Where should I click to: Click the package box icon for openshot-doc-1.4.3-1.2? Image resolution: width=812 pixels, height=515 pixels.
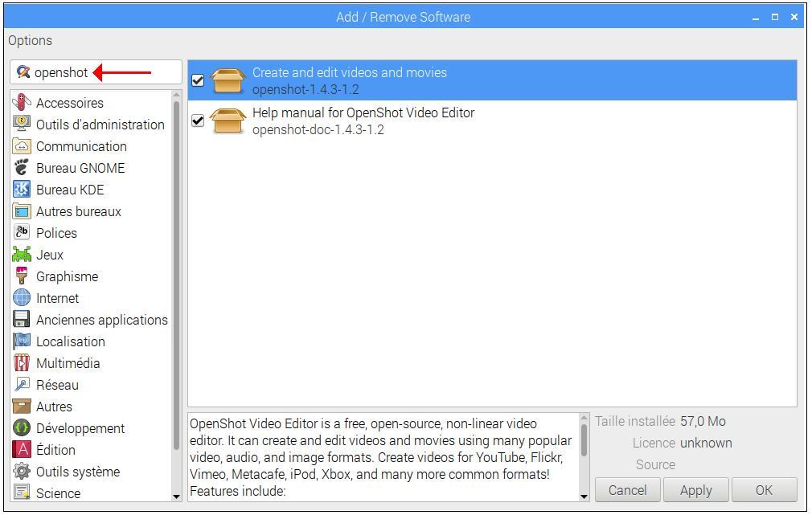tap(228, 121)
